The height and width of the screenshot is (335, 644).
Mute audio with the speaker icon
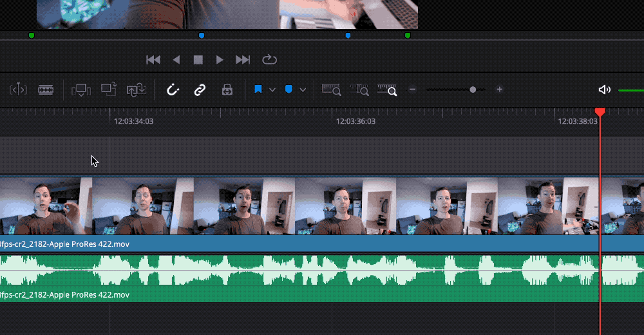pos(604,90)
